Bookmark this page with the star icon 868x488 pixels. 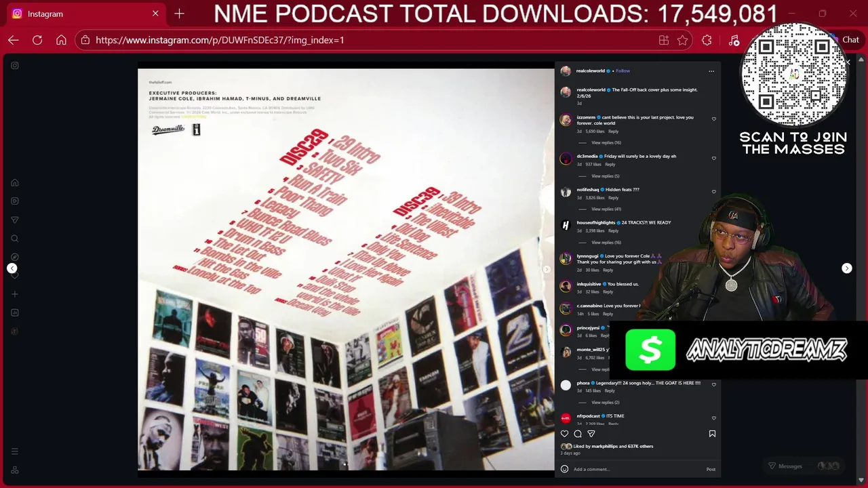coord(682,40)
